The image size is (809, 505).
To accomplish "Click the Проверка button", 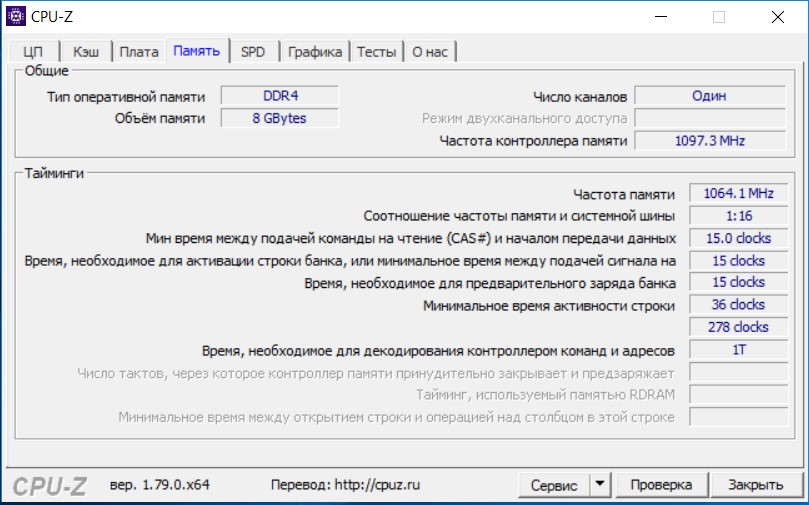I will (661, 485).
